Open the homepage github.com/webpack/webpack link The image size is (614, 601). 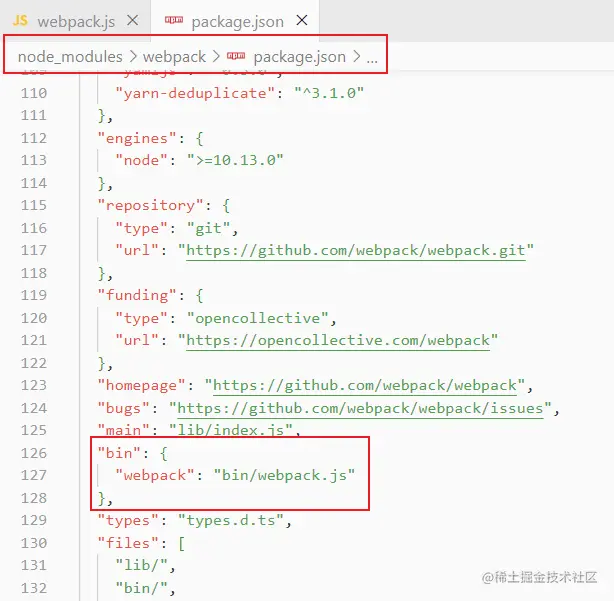coord(365,385)
